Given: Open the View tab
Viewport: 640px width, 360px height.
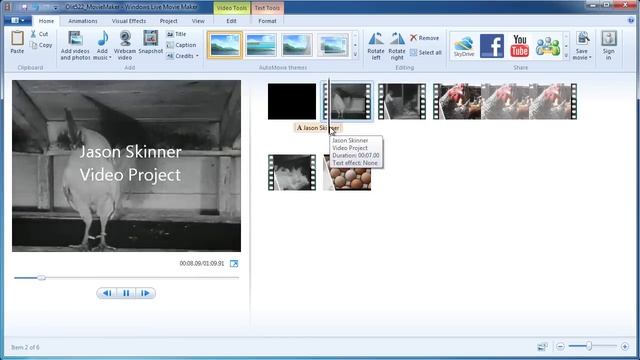Looking at the screenshot, I should click(198, 21).
